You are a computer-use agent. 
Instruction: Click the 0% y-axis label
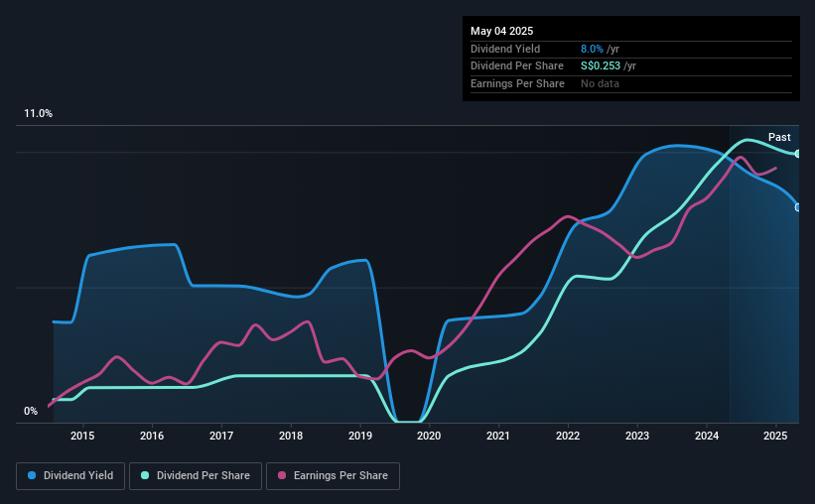[x=31, y=411]
